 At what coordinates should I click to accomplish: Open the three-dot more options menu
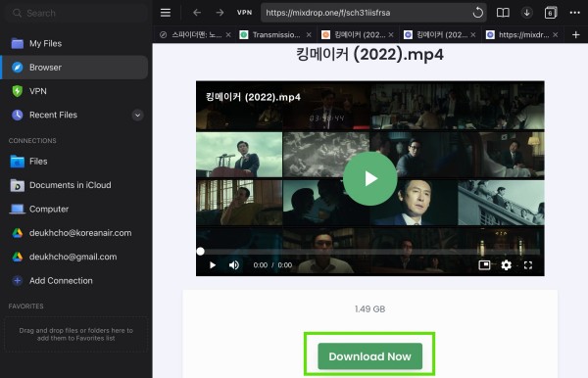[574, 13]
